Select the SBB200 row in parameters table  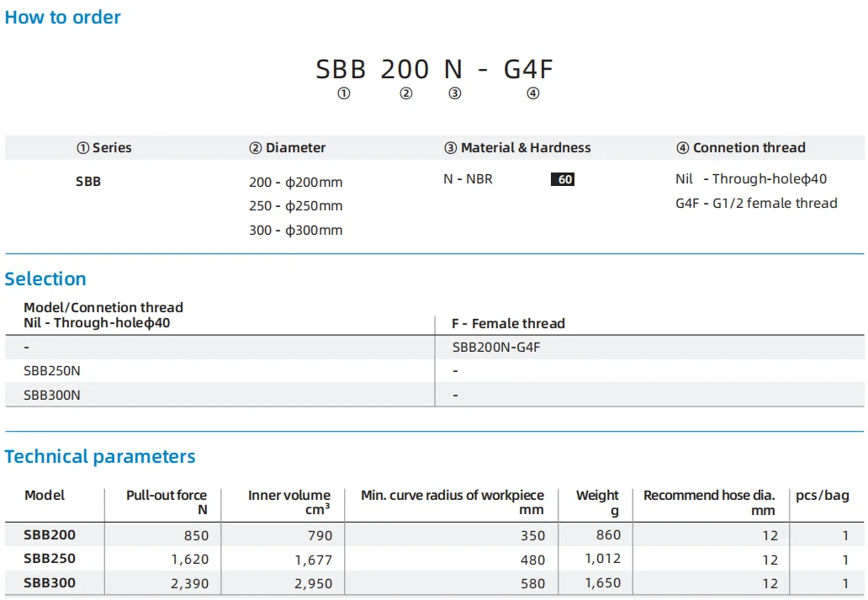click(50, 534)
